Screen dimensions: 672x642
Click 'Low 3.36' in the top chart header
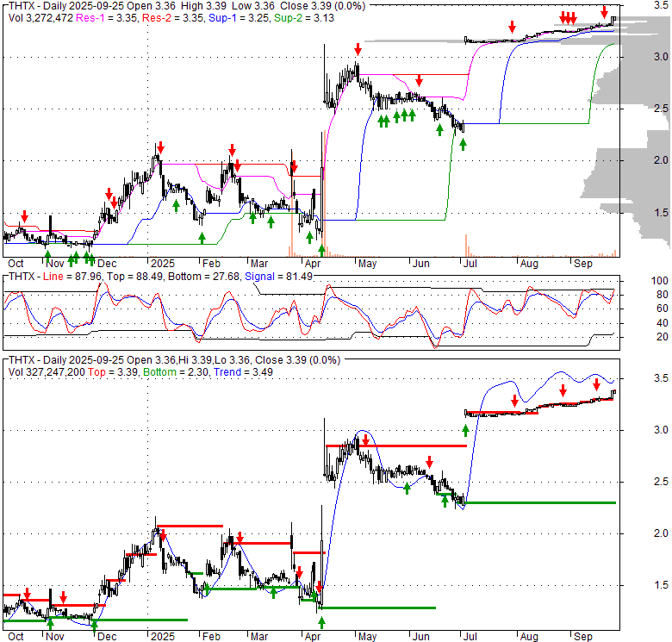pyautogui.click(x=252, y=6)
